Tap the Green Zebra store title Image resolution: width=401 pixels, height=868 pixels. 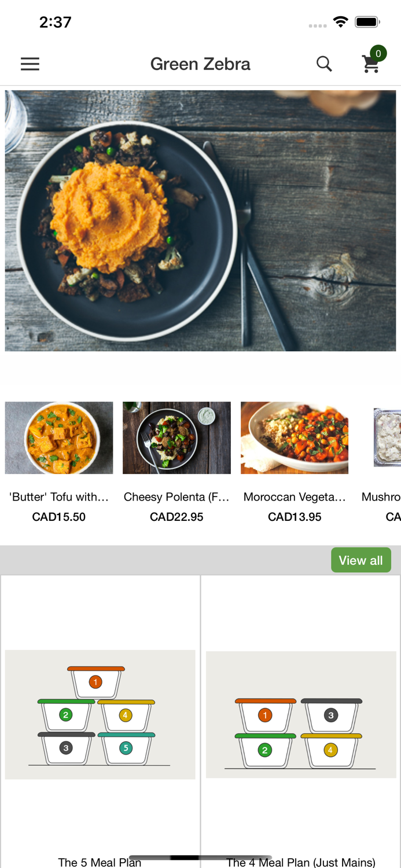point(200,64)
